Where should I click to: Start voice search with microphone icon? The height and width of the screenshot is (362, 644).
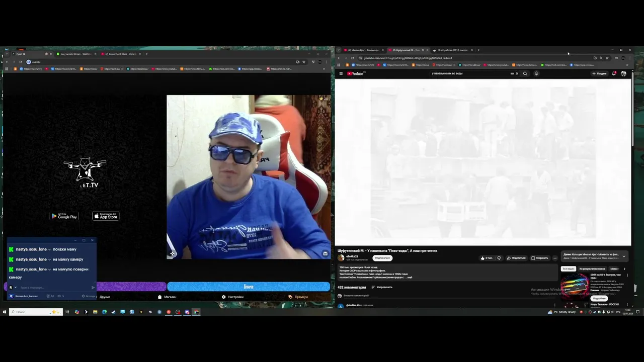click(536, 73)
